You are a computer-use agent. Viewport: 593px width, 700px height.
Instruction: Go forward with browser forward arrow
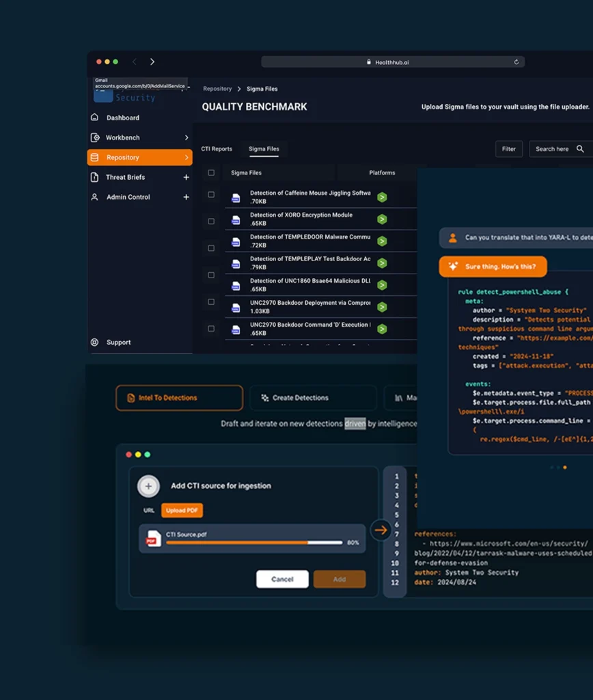(x=152, y=62)
